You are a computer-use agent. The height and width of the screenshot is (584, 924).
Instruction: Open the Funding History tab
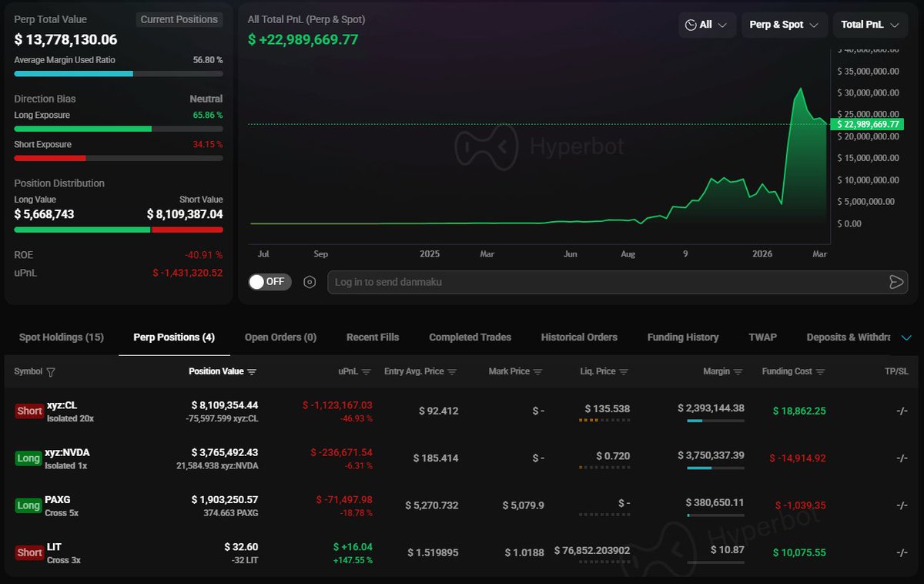click(x=682, y=337)
